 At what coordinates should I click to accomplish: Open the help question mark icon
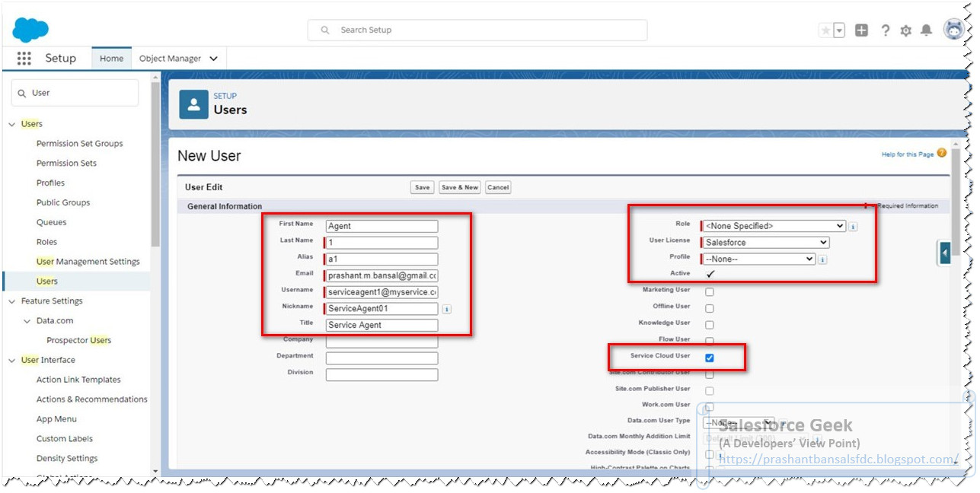point(885,30)
